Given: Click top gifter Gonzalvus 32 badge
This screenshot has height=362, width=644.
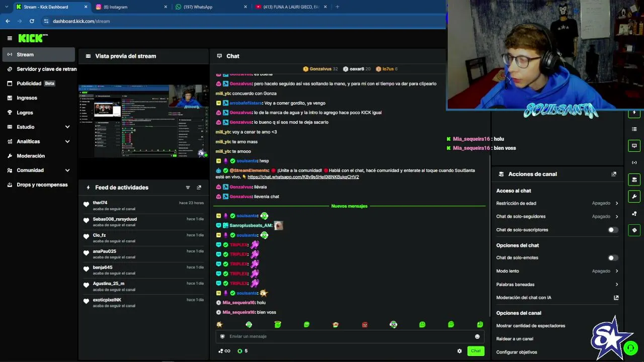Looking at the screenshot, I should point(320,69).
